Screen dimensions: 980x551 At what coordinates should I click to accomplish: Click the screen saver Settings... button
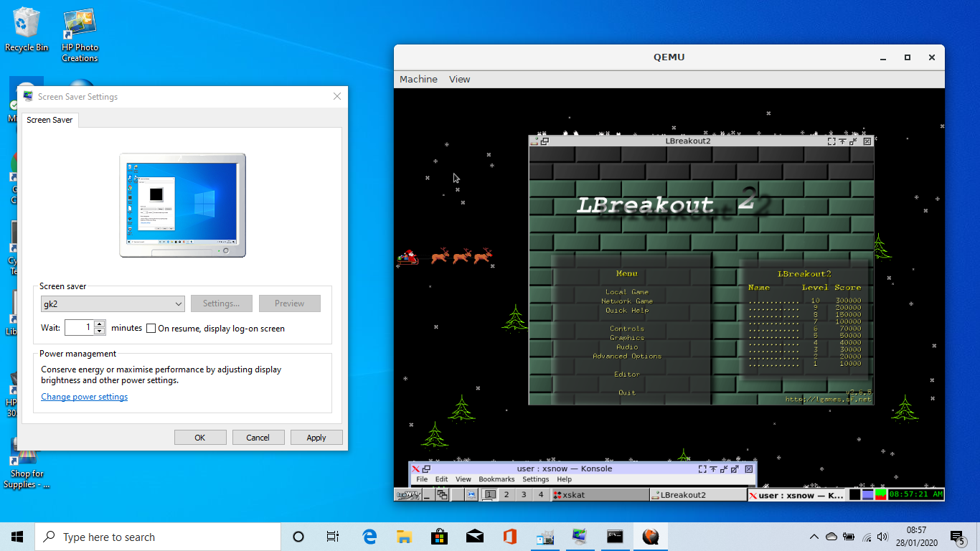pyautogui.click(x=221, y=303)
